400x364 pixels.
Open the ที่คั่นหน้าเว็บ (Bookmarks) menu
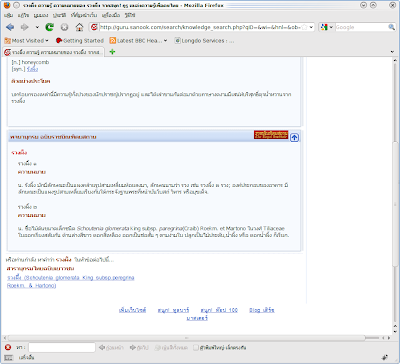point(84,16)
